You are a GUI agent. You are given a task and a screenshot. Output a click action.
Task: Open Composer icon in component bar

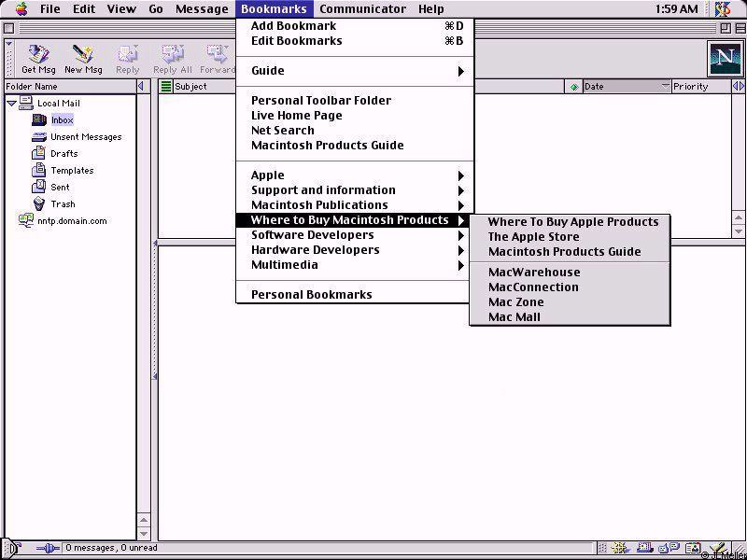click(x=718, y=548)
